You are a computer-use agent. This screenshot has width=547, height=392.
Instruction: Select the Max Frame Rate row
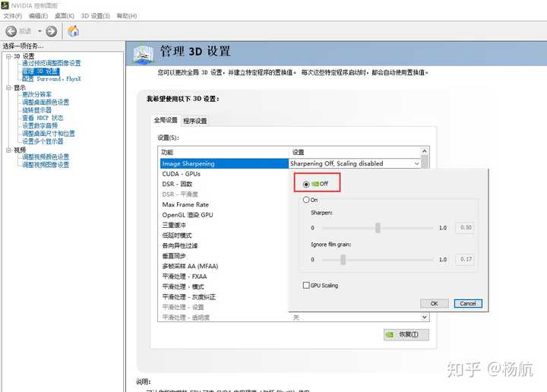tap(224, 204)
